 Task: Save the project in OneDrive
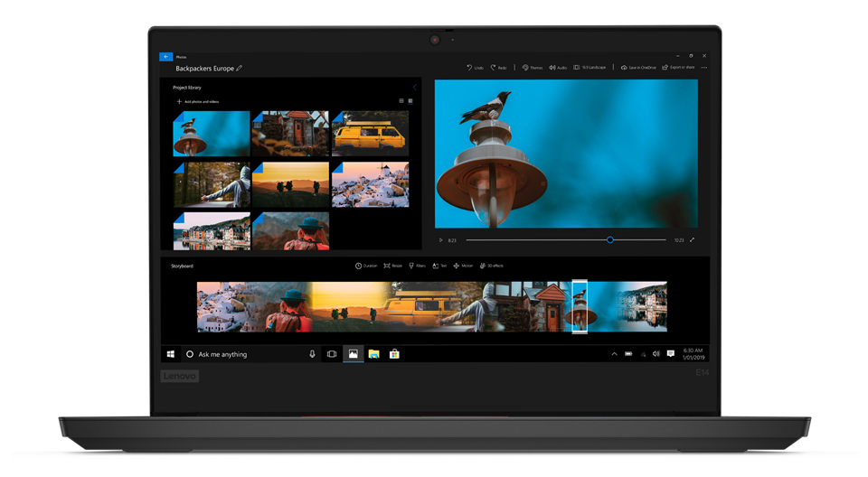(x=638, y=68)
